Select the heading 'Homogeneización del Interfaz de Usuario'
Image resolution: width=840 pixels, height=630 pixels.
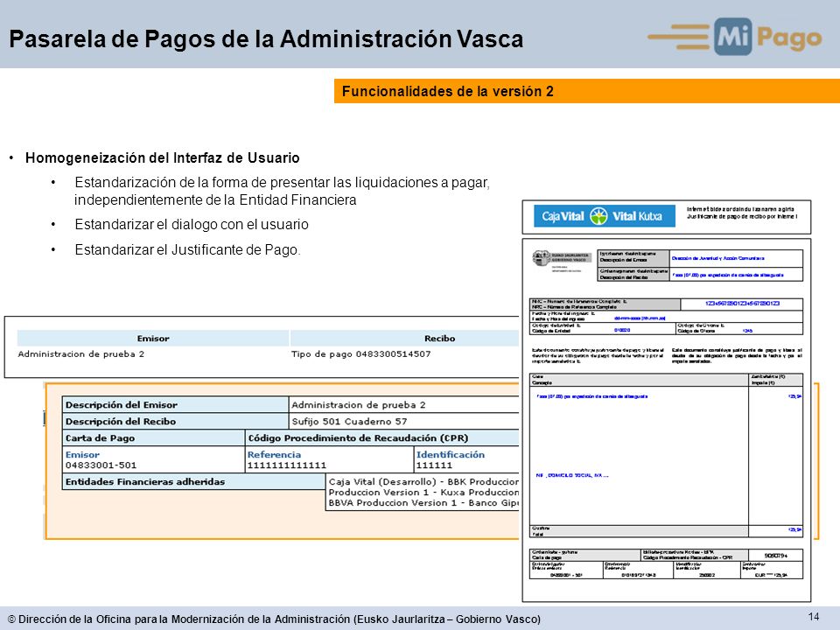pyautogui.click(x=163, y=158)
